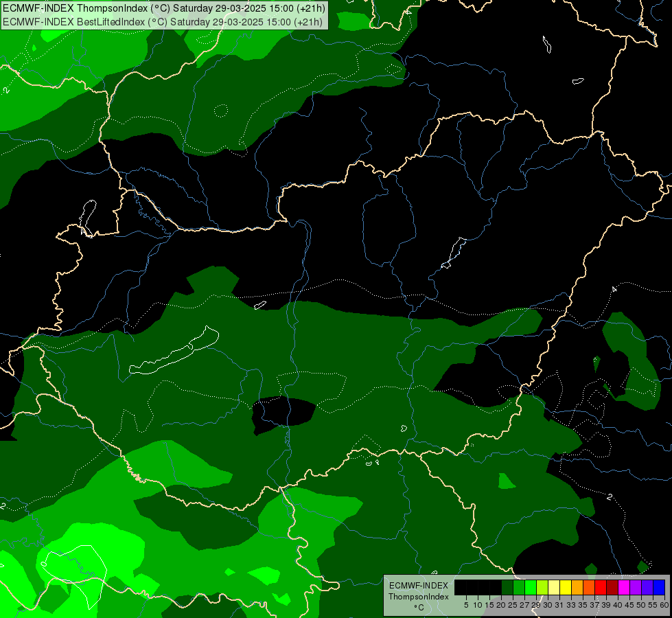This screenshot has height=618, width=672.
Task: Click legend tick value 60
Action: click(x=664, y=605)
